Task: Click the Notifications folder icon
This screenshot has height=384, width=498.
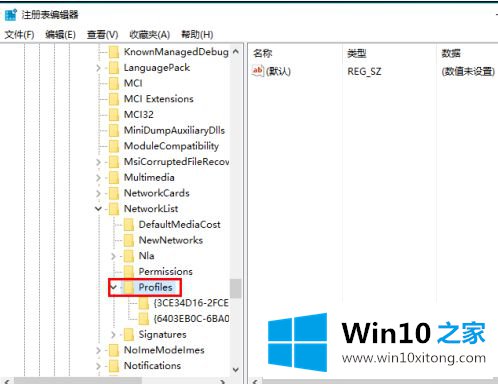Action: [114, 366]
